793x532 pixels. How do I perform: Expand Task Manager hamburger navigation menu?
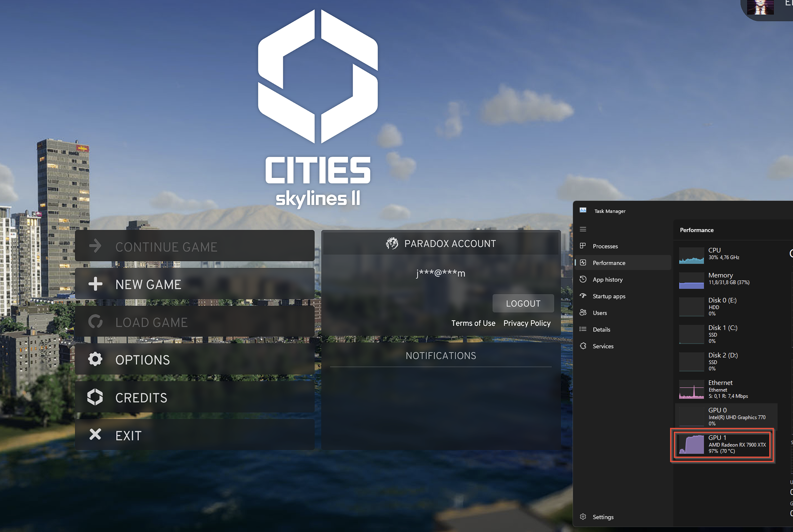coord(583,229)
